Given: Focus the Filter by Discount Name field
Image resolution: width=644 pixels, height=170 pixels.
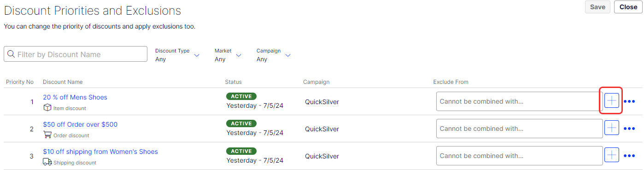Looking at the screenshot, I should 76,54.
